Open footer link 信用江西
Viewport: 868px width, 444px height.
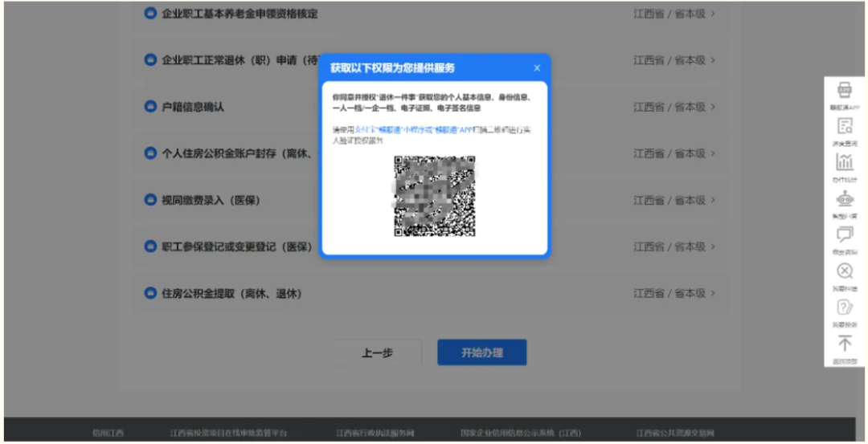(108, 433)
